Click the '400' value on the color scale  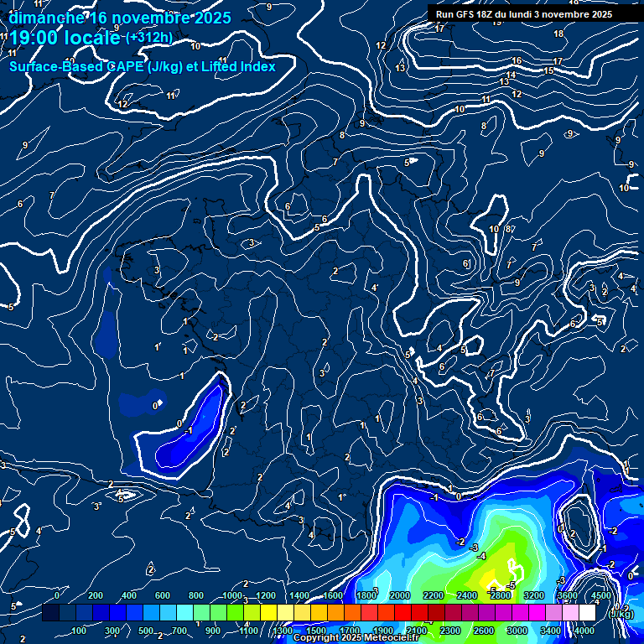(129, 595)
